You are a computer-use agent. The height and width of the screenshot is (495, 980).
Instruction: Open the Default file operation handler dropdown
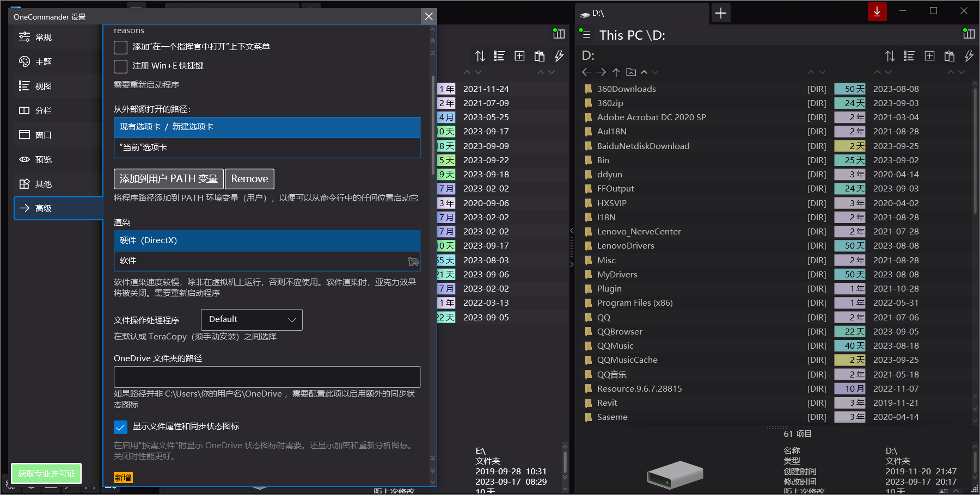click(252, 319)
